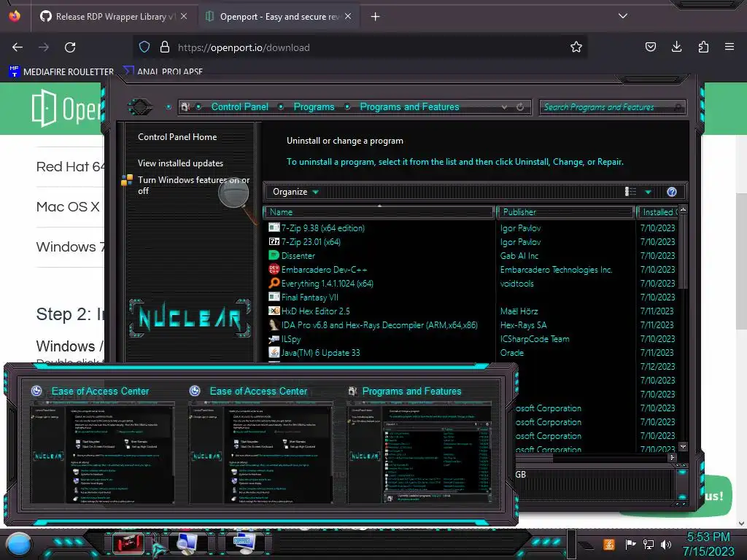Sort by the Installed On column header
The image size is (747, 560).
click(x=658, y=212)
